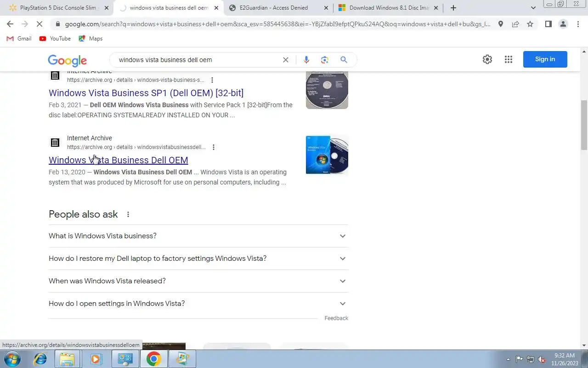
Task: Open Windows Explorer folder from taskbar
Action: pos(67,359)
